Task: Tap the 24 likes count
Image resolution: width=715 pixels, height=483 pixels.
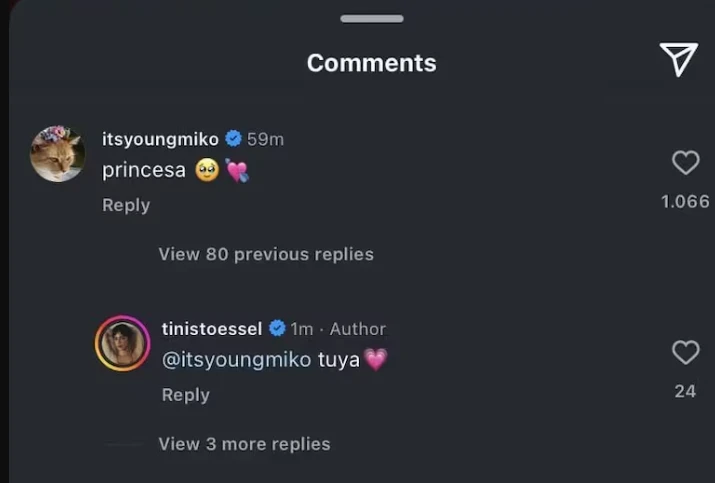Action: (685, 391)
